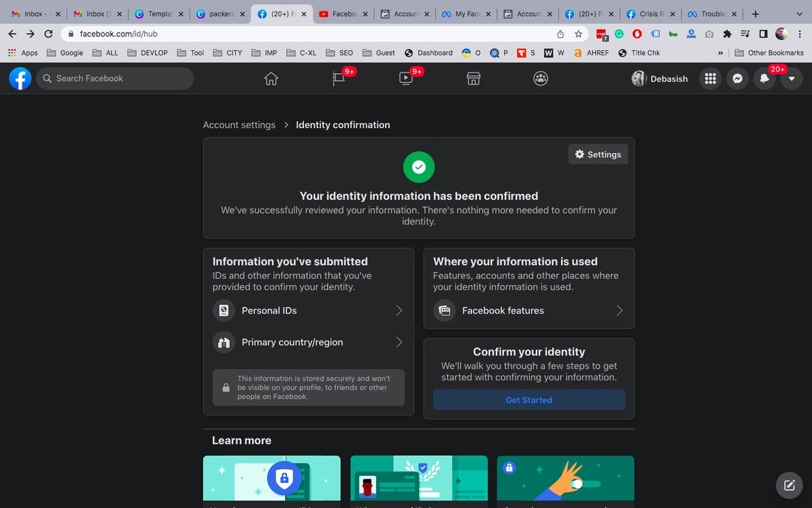
Task: Open Chrome three-dot menu
Action: pos(800,34)
